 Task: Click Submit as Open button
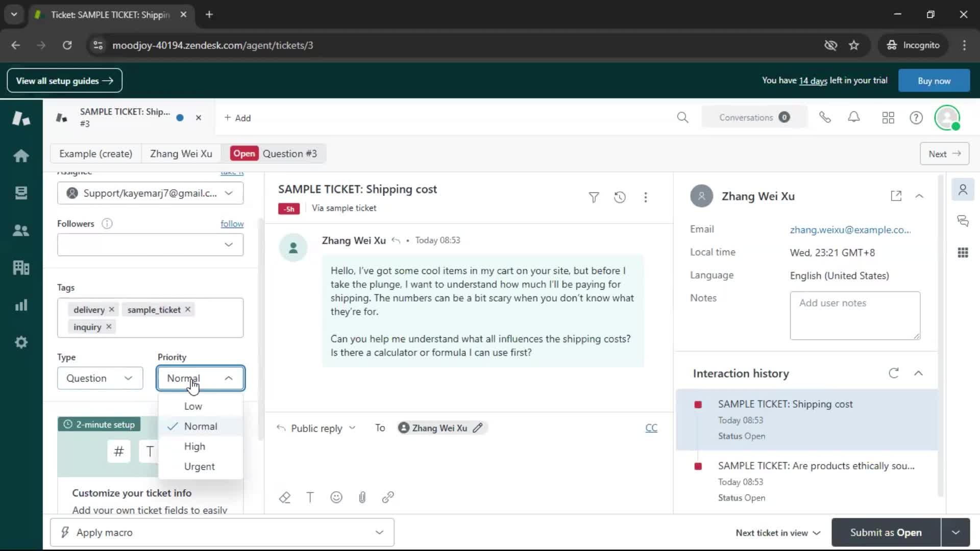(886, 533)
